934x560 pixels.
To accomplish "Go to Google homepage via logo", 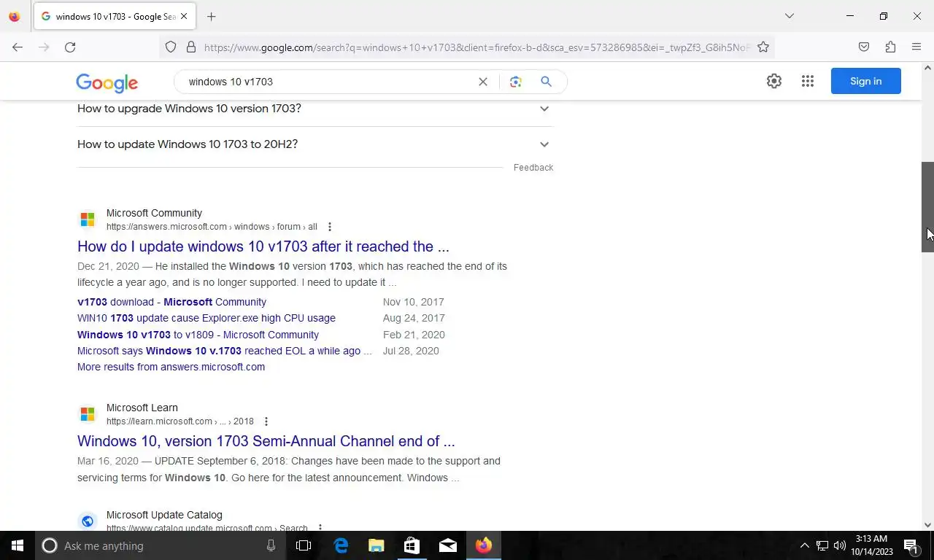I will [107, 82].
